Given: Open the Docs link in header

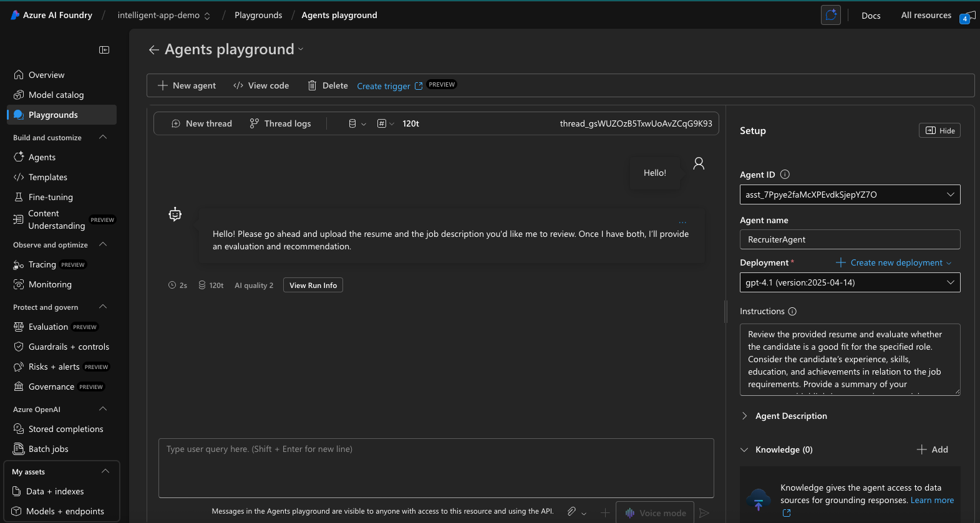Looking at the screenshot, I should (x=871, y=16).
